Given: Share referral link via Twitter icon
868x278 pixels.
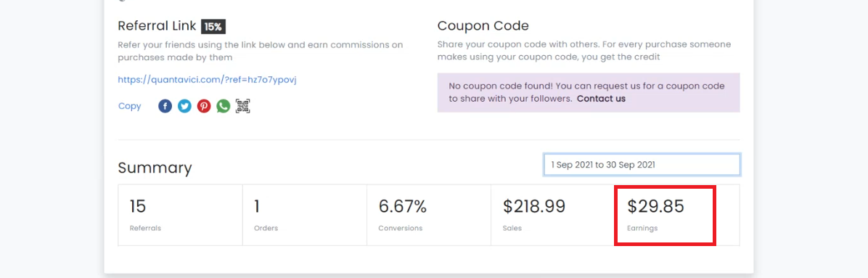Looking at the screenshot, I should 184,106.
